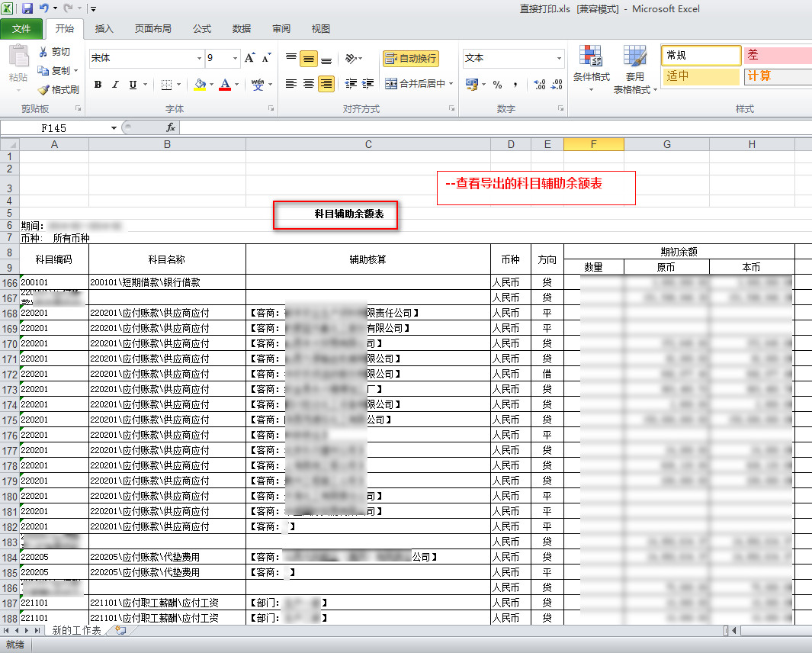The image size is (812, 653).
Task: Toggle the Wrap Text button
Action: click(x=411, y=59)
